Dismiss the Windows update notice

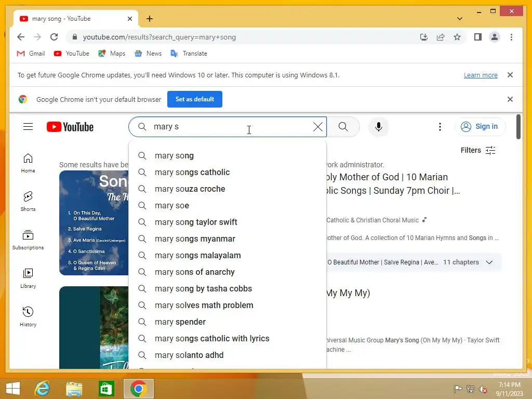(x=510, y=75)
